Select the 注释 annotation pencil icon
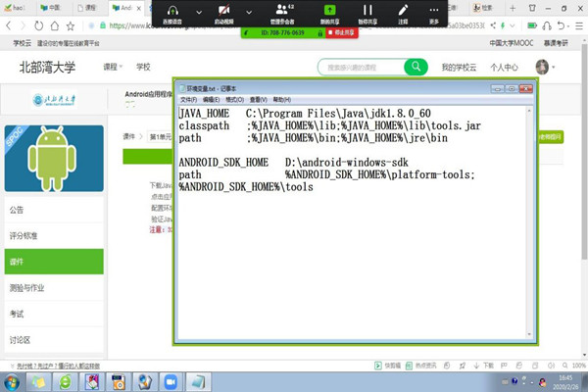 (x=402, y=10)
